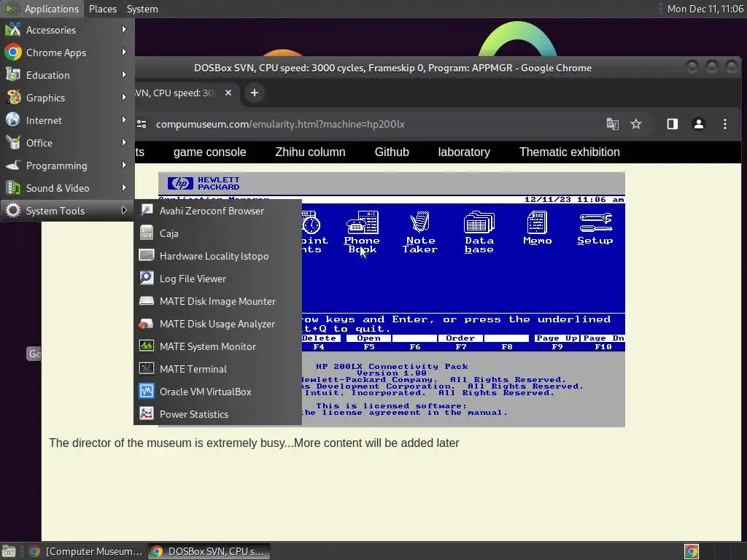Switch to Computer Museum taskbar window

tap(86, 551)
